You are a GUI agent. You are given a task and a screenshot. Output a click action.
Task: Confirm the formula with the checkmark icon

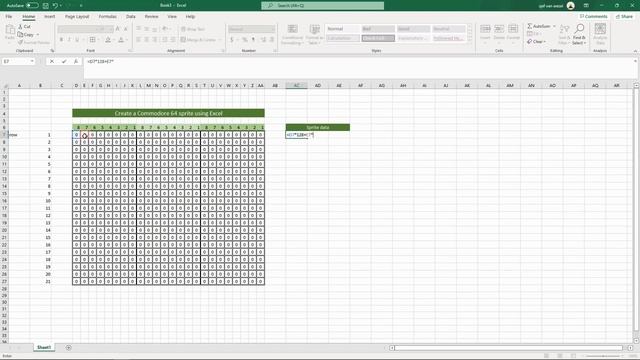tap(64, 61)
